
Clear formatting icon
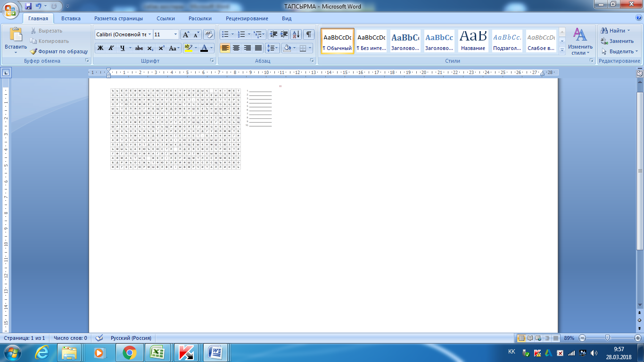click(209, 34)
